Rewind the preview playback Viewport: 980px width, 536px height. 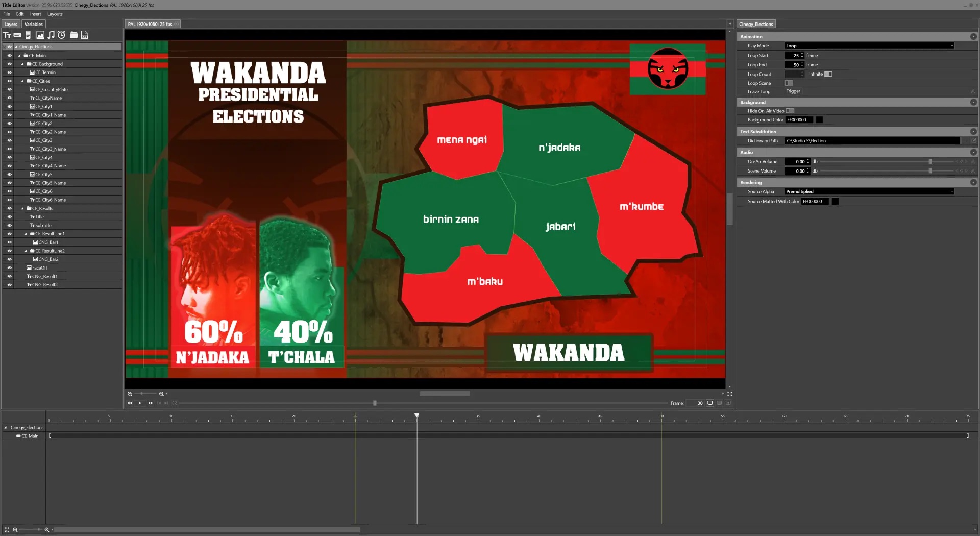[130, 403]
